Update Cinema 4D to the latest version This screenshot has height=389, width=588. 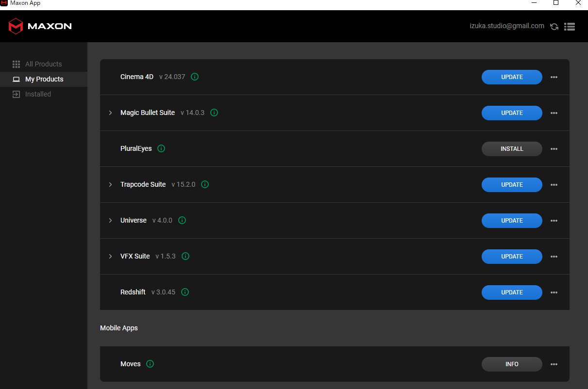512,77
